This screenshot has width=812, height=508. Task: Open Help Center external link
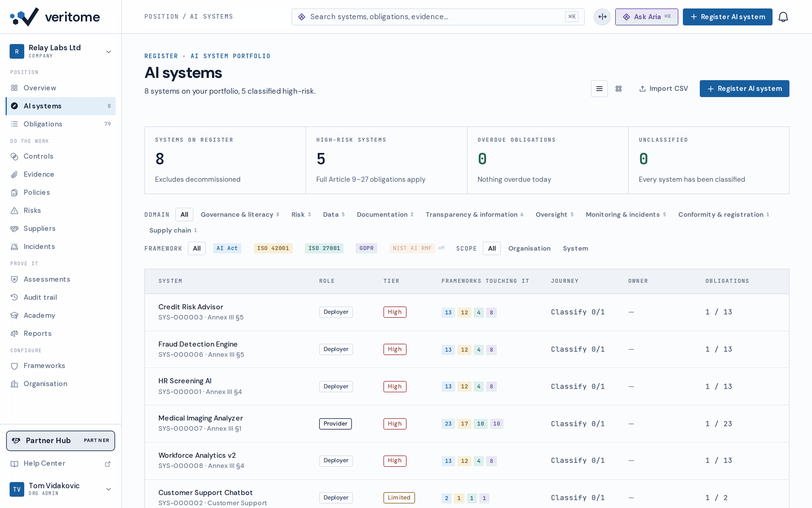click(x=61, y=463)
